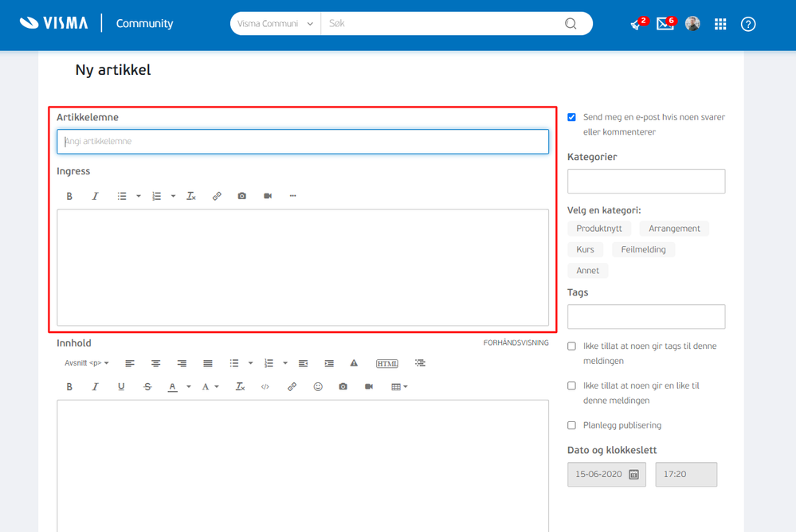This screenshot has height=532, width=796.
Task: Insert video in Innhold toolbar
Action: (x=369, y=387)
